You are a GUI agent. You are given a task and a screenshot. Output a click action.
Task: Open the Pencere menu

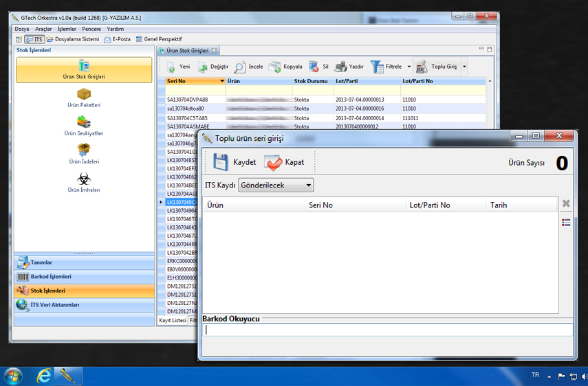(x=91, y=29)
